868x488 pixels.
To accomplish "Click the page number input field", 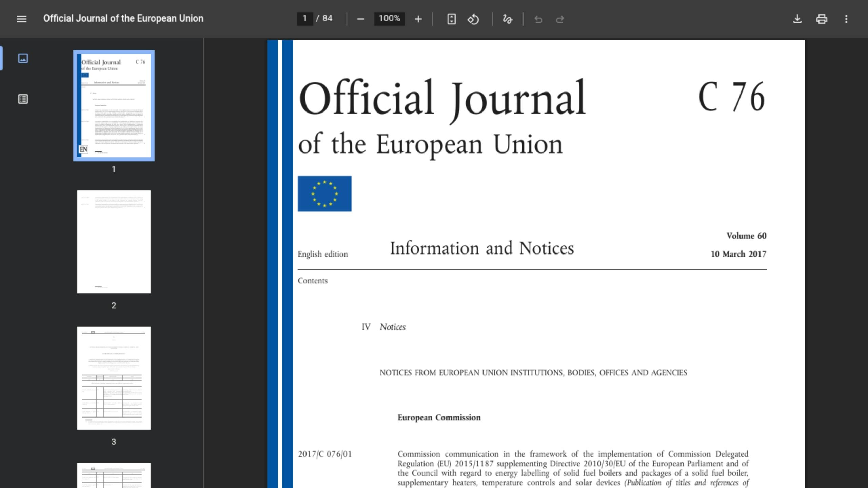I will pos(305,19).
